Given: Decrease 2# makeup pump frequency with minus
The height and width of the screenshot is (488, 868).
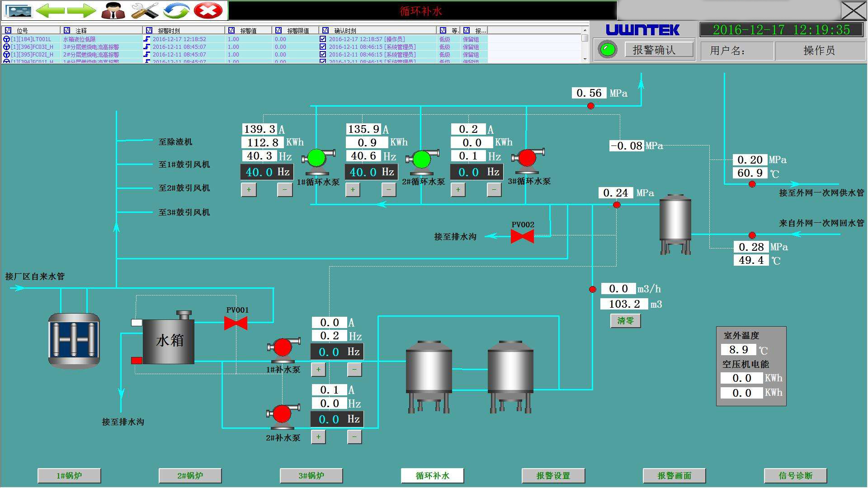Looking at the screenshot, I should [354, 437].
